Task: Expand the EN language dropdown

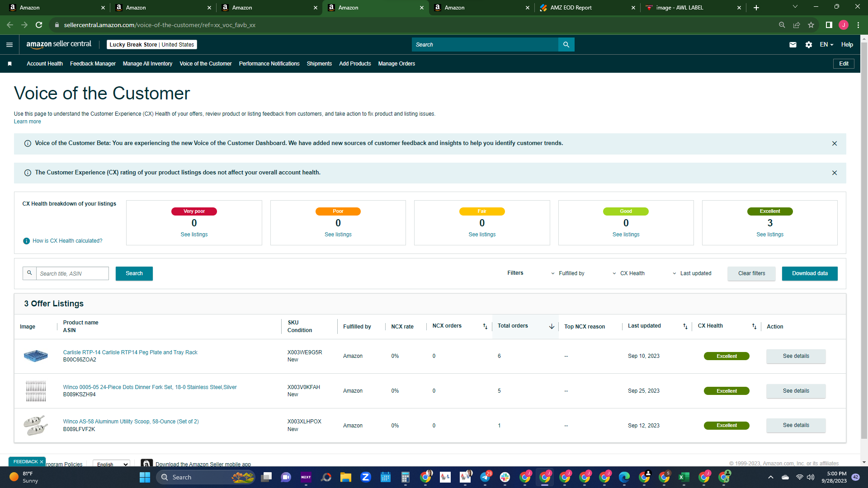Action: (826, 45)
